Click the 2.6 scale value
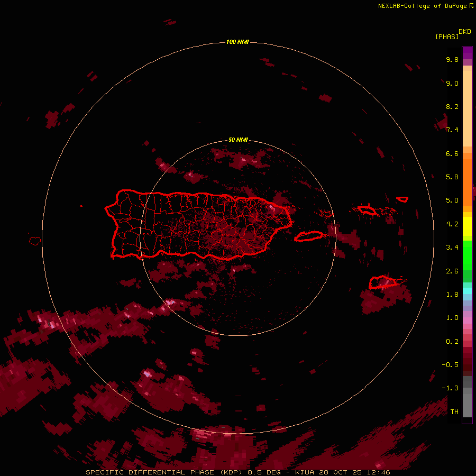Image resolution: width=476 pixels, height=476 pixels. (452, 271)
